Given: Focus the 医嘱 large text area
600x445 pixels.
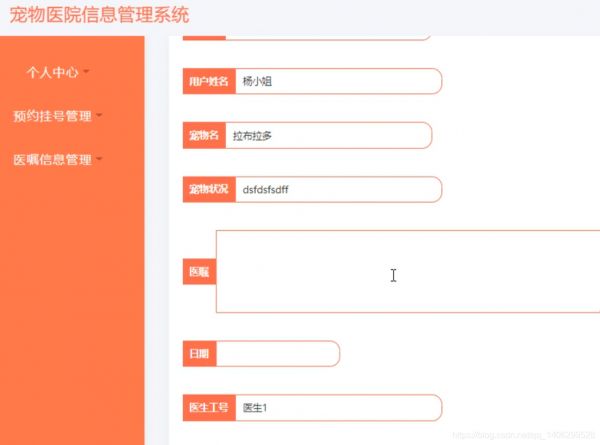Looking at the screenshot, I should 408,272.
